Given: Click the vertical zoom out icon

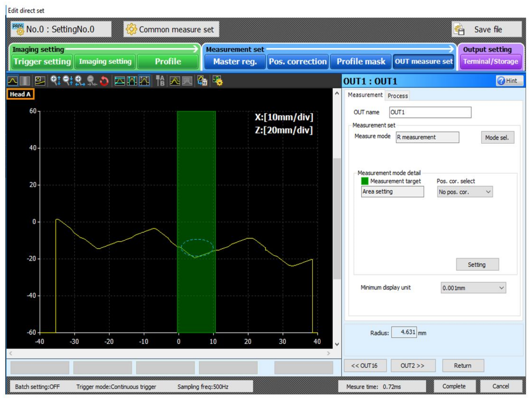Looking at the screenshot, I should [x=68, y=81].
